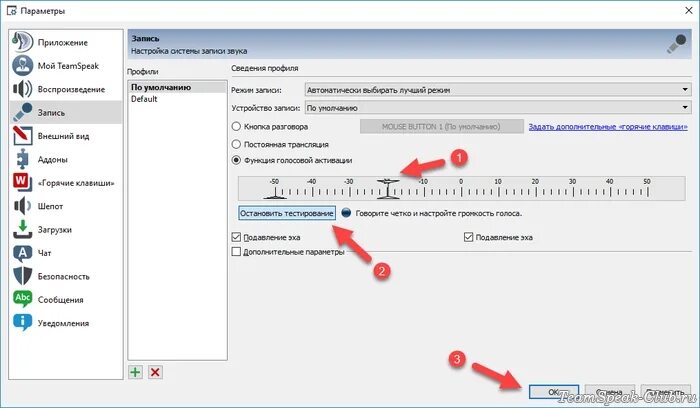Open the Устройство записи dropdown
700x408 pixels.
point(498,108)
